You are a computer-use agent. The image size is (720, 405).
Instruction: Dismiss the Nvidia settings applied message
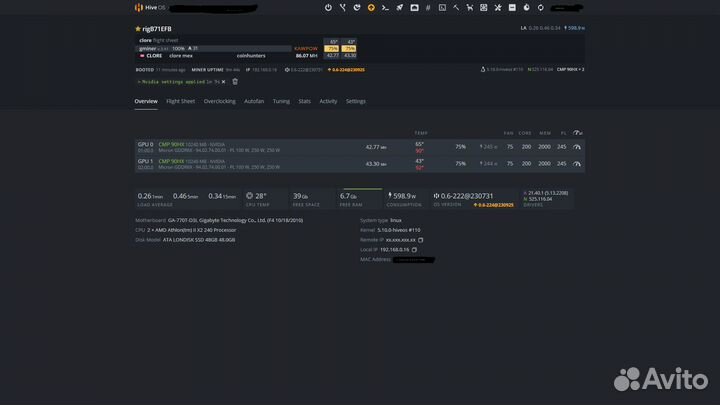click(224, 82)
